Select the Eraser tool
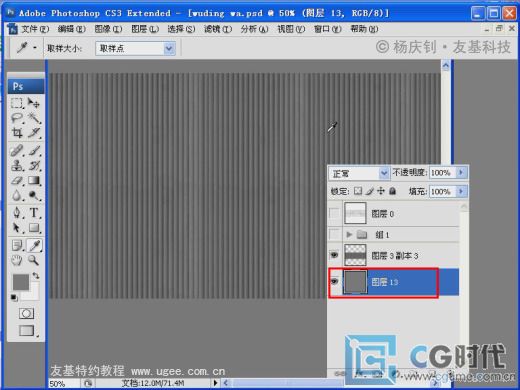Viewport: 520px width, 390px height. tap(17, 180)
